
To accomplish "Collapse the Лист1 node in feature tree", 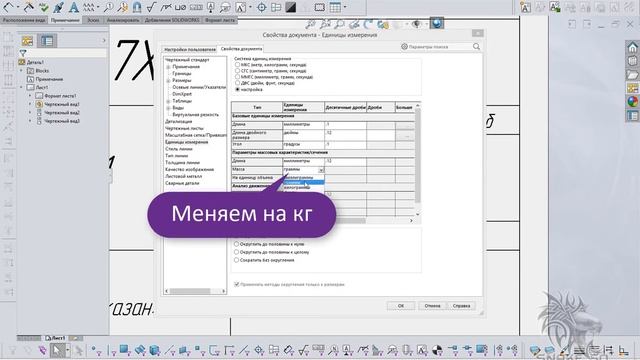I will [22, 87].
